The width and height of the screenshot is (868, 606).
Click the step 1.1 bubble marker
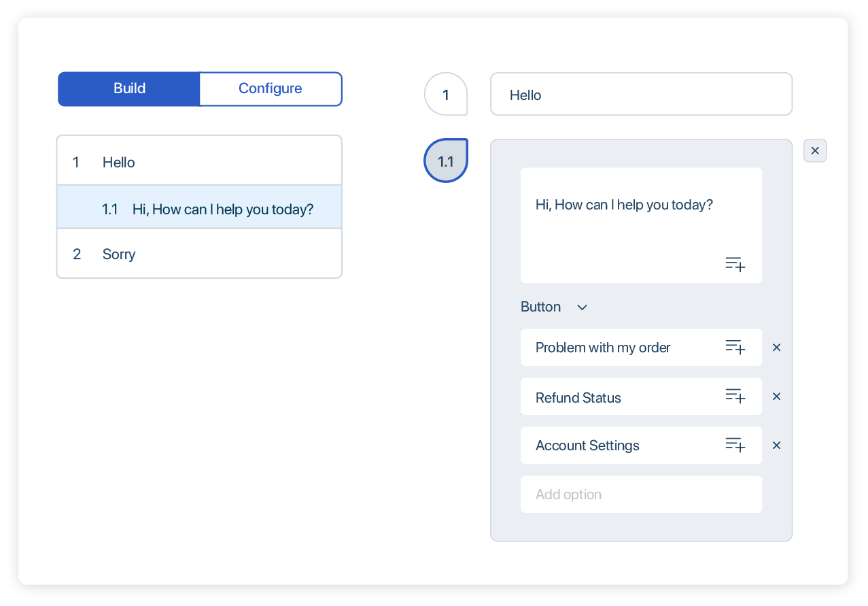pos(446,161)
